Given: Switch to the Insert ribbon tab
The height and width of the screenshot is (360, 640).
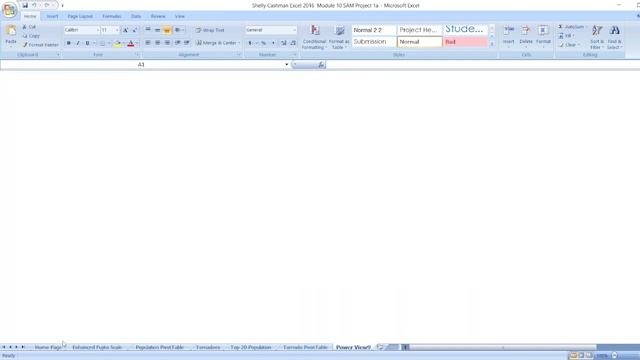Looking at the screenshot, I should 52,16.
